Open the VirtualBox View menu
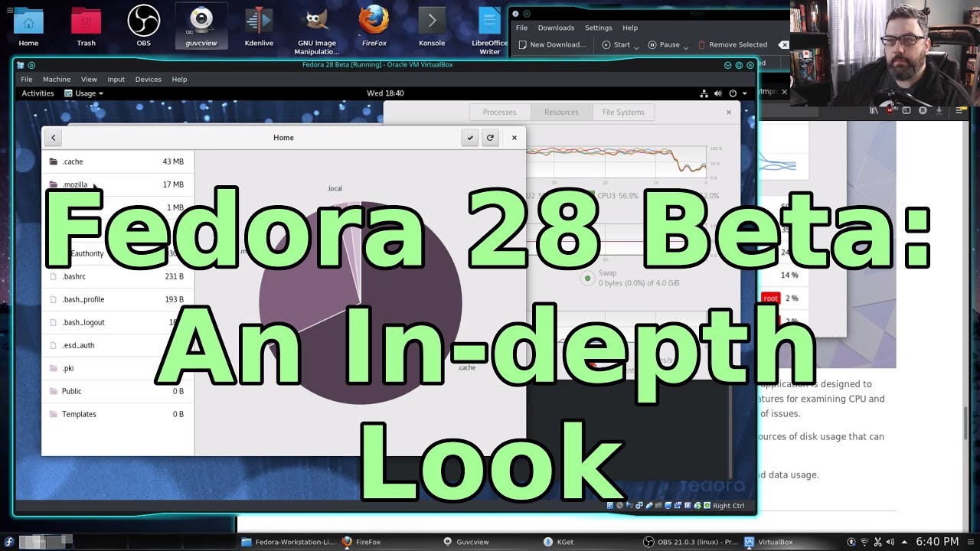The height and width of the screenshot is (551, 980). [89, 79]
